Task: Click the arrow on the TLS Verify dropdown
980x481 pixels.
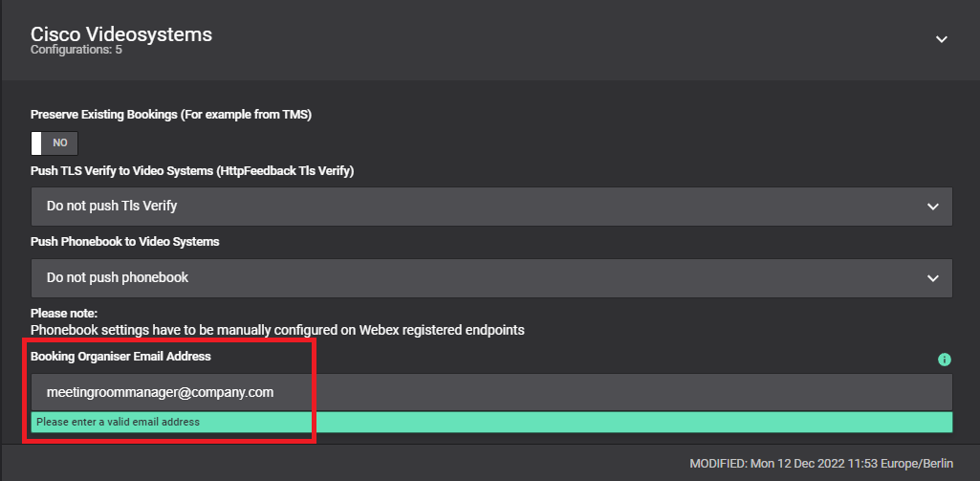Action: point(933,206)
